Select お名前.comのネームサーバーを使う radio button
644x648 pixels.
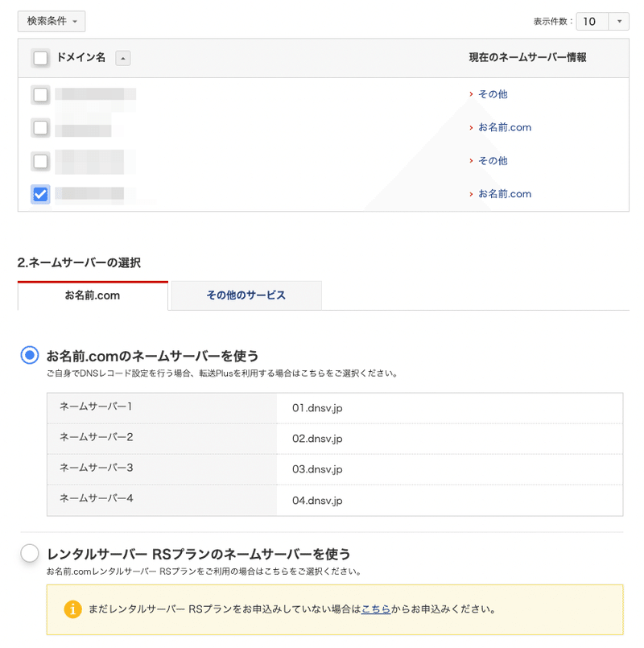30,356
